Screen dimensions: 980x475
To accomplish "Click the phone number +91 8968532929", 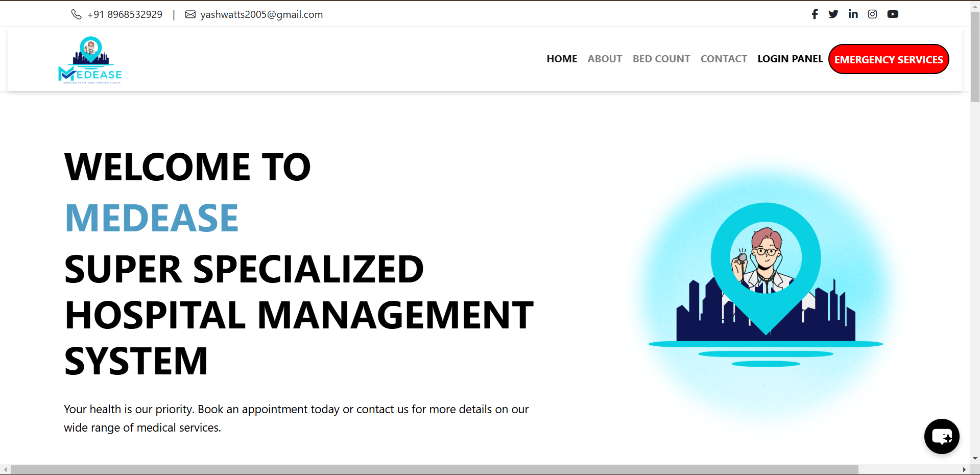I will coord(125,14).
